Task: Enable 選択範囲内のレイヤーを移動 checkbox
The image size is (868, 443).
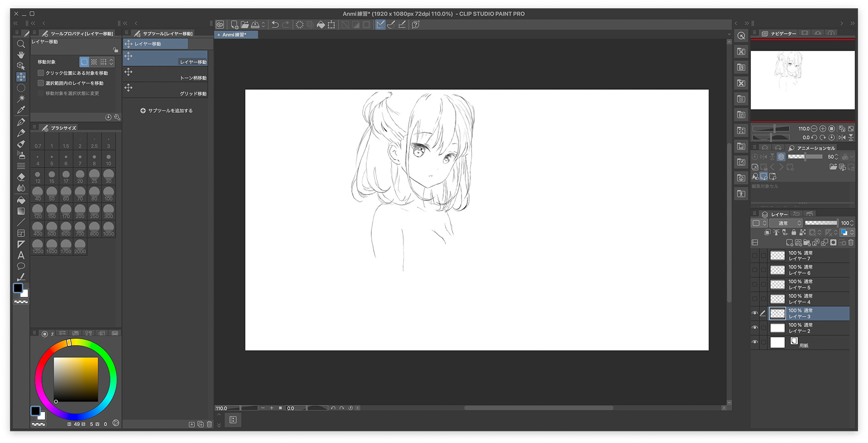Action: 41,83
